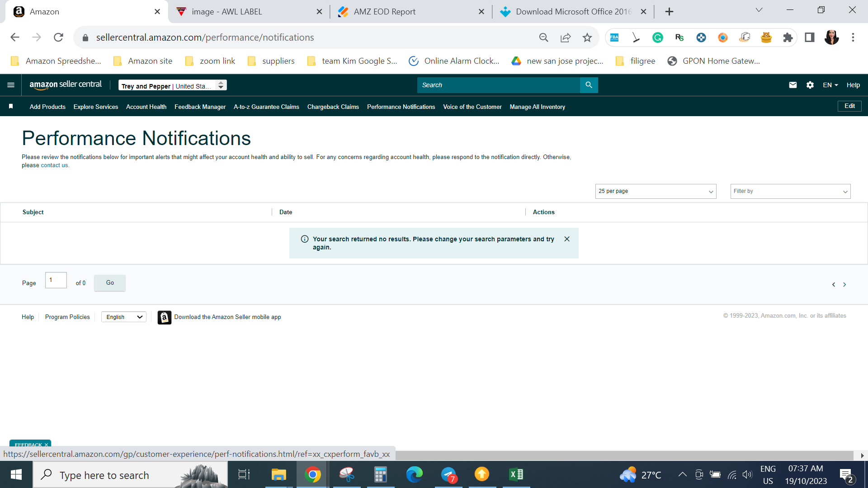Click Help in the top header

click(x=853, y=85)
